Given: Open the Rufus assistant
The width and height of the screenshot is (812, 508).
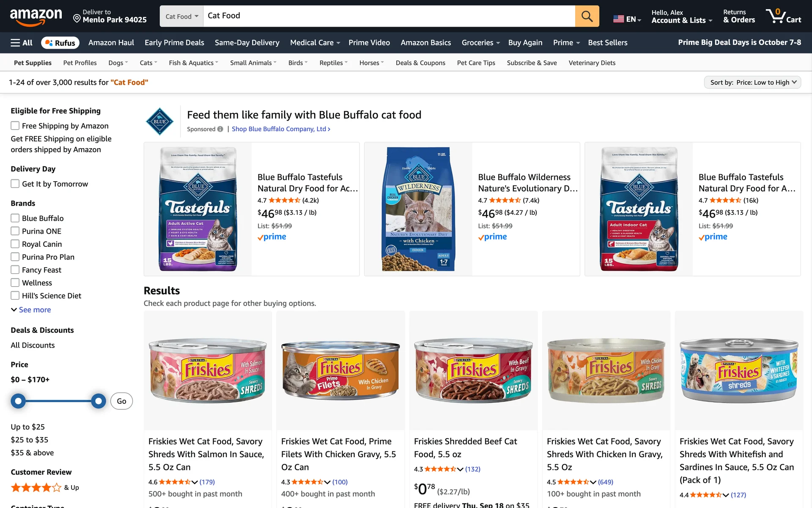Looking at the screenshot, I should pyautogui.click(x=60, y=43).
